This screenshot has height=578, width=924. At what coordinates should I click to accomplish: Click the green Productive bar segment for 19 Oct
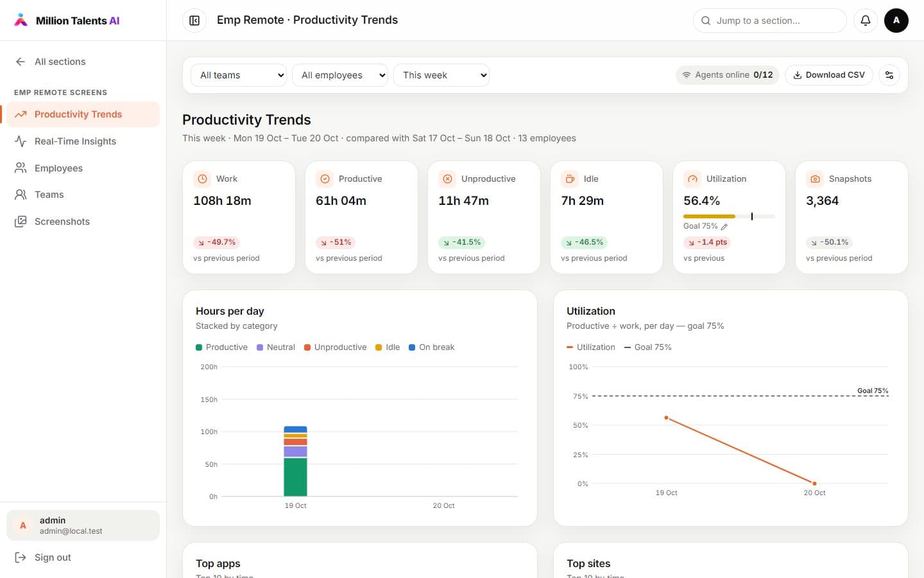[x=295, y=477]
